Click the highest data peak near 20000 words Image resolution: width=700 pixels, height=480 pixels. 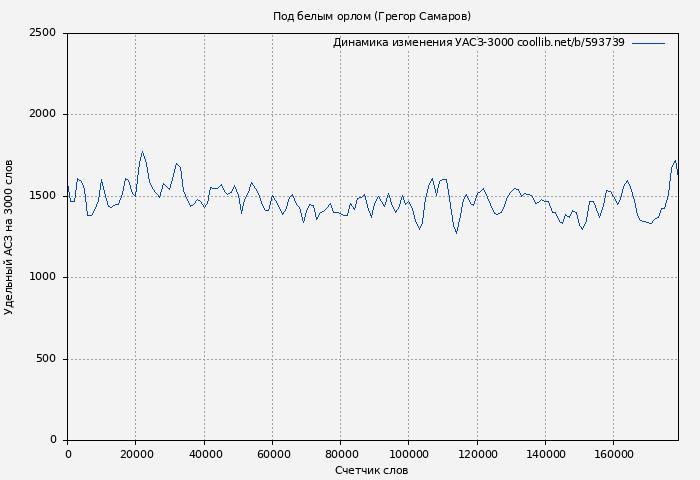[x=142, y=152]
